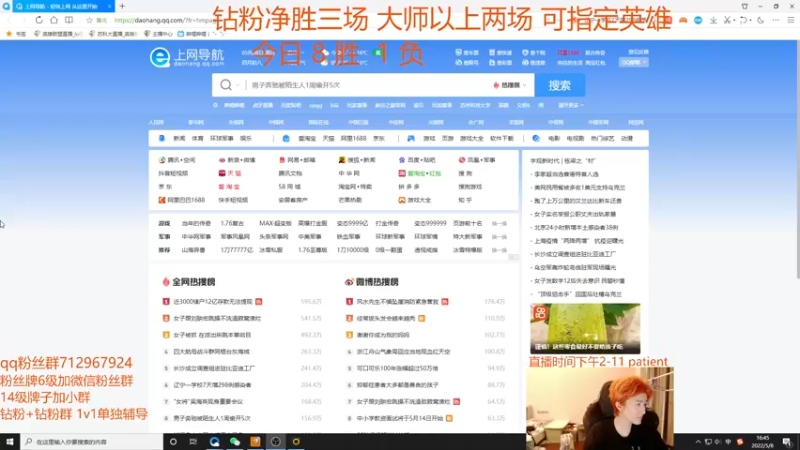This screenshot has width=800, height=450.
Task: Open 腾讯·空间 site link
Action: [177, 160]
